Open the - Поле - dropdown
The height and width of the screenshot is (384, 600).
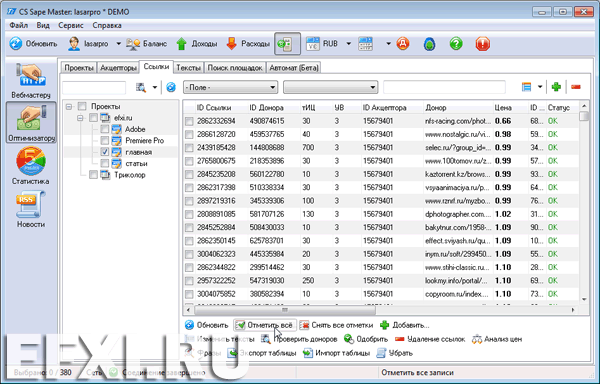click(x=230, y=87)
